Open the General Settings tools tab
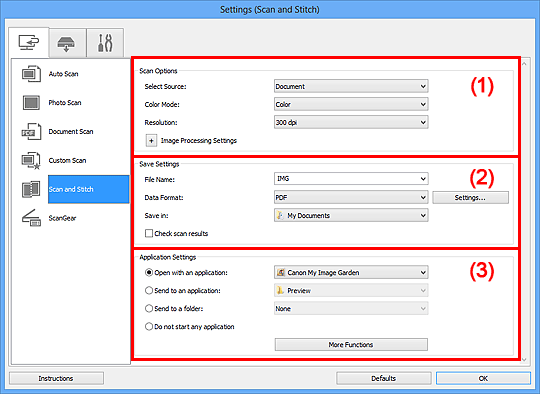Viewport: 540px width, 394px height. click(x=105, y=43)
